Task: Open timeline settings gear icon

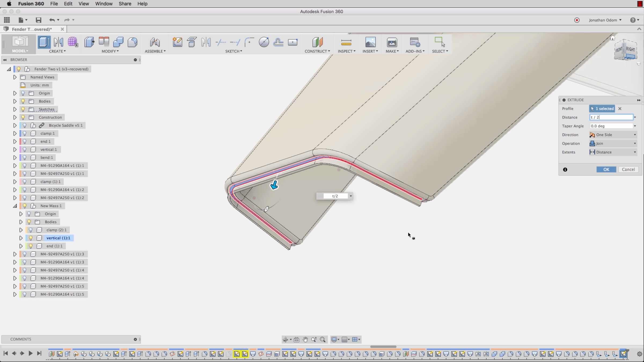Action: click(639, 354)
